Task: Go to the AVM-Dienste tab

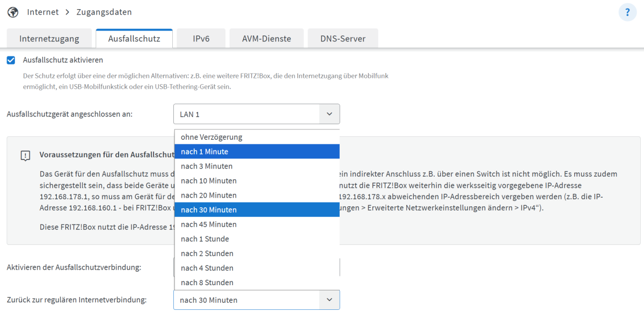Action: click(266, 39)
